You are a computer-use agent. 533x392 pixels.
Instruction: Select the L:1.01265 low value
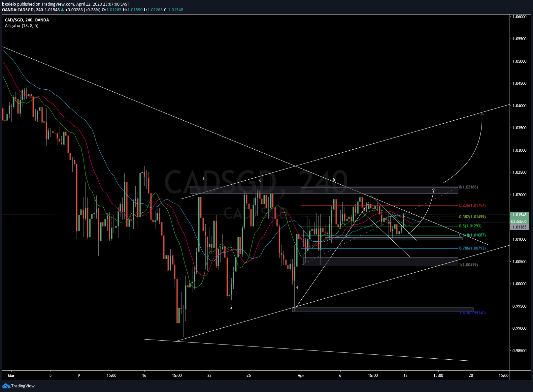pos(153,10)
